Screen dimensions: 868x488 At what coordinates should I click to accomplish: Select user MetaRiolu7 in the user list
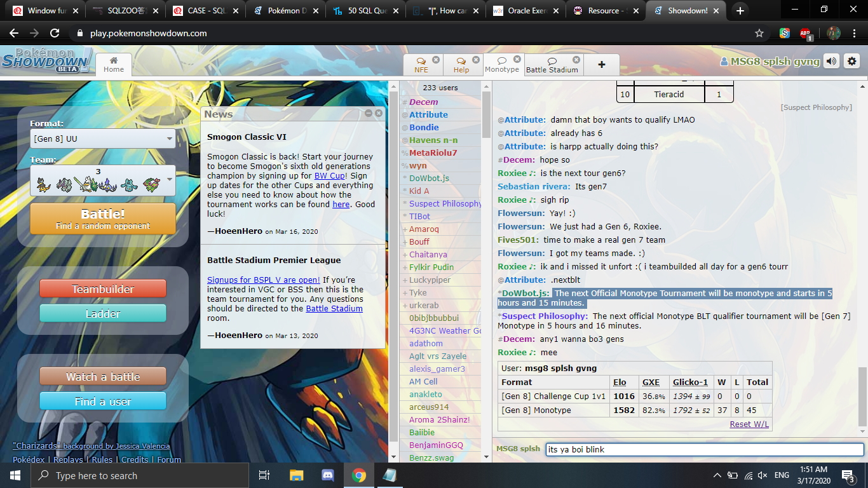pos(433,152)
